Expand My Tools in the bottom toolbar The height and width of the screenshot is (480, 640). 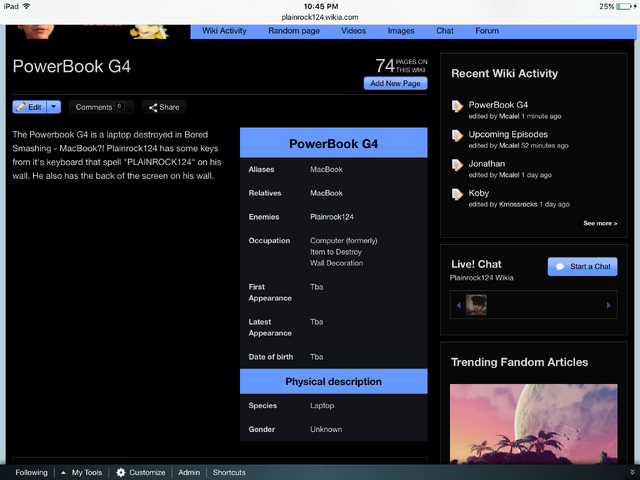[x=82, y=472]
